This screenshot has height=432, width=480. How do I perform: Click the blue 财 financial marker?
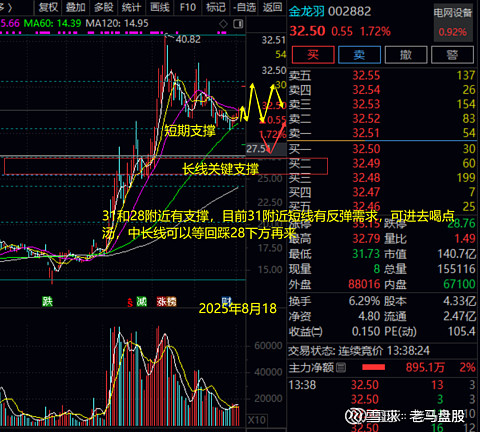[227, 301]
